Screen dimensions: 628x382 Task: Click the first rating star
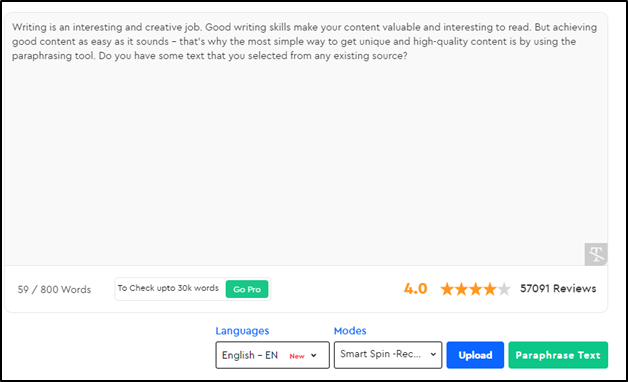point(447,289)
